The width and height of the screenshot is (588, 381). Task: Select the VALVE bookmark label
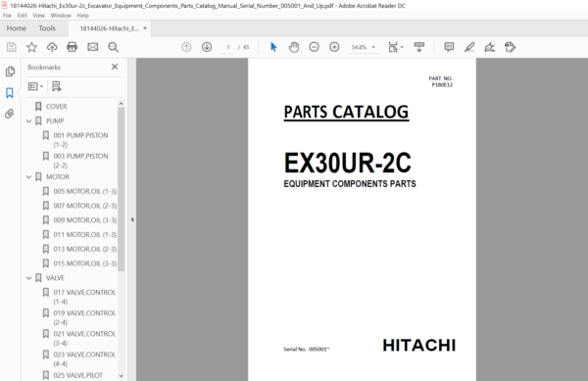[55, 278]
